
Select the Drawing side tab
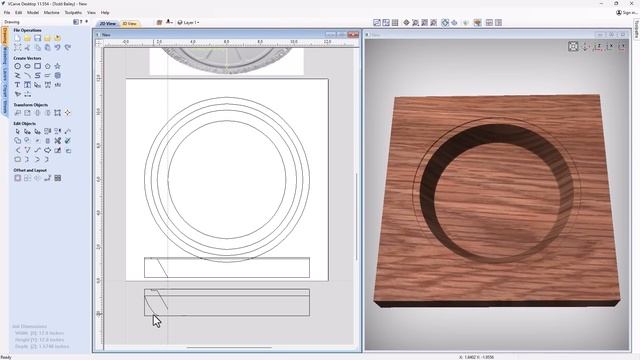pyautogui.click(x=5, y=36)
